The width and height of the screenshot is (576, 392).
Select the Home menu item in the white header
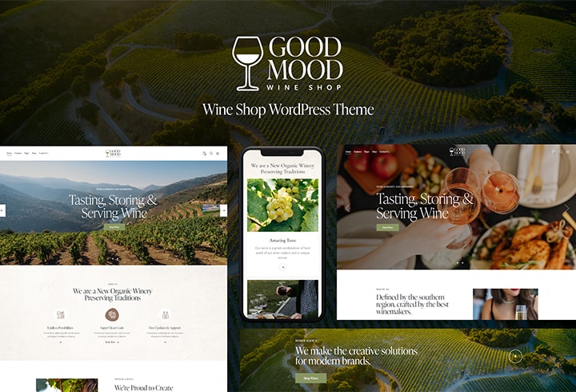click(9, 153)
